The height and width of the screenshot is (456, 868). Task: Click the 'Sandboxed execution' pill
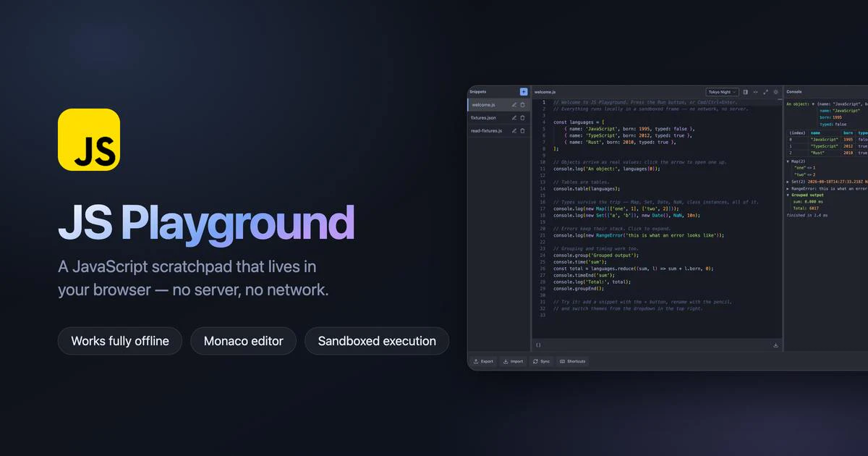[377, 341]
